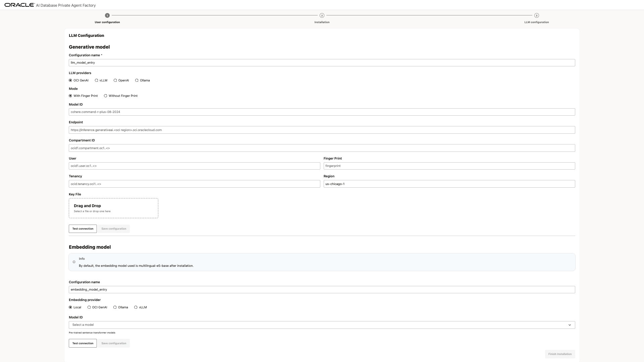
Task: Select Ollama as LLM provider
Action: (137, 80)
